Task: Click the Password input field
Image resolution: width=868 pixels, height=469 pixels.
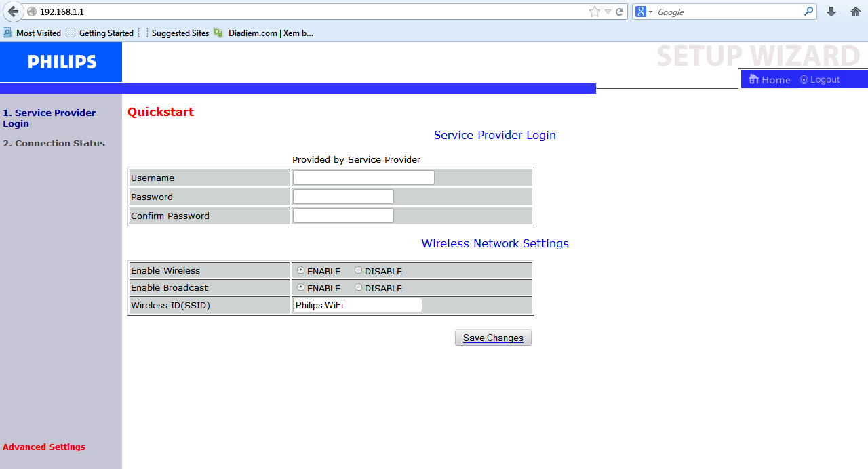Action: (x=343, y=197)
